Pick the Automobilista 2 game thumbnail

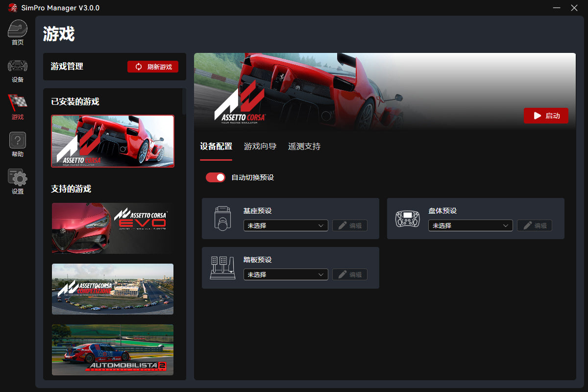coord(113,350)
